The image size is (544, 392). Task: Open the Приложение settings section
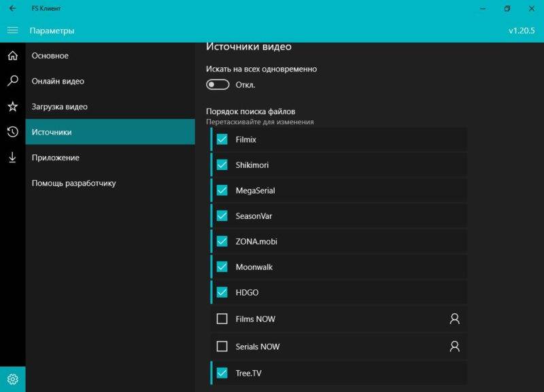pos(110,158)
